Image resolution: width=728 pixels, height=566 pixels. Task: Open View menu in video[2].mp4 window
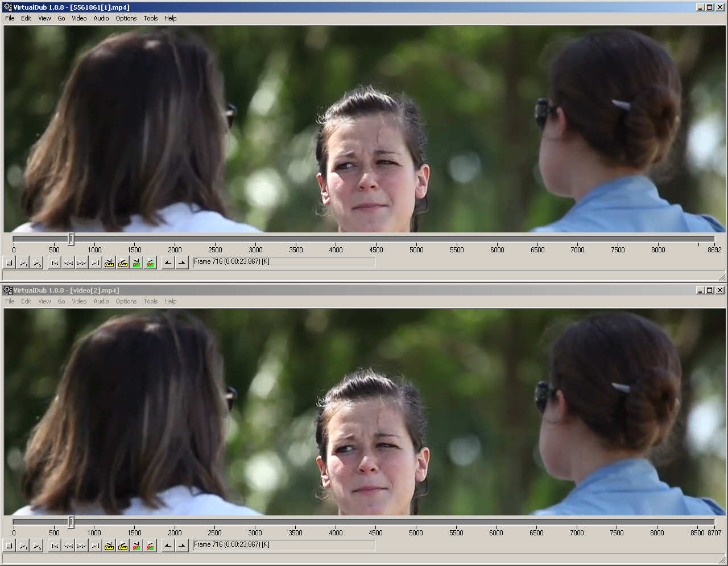pyautogui.click(x=44, y=301)
